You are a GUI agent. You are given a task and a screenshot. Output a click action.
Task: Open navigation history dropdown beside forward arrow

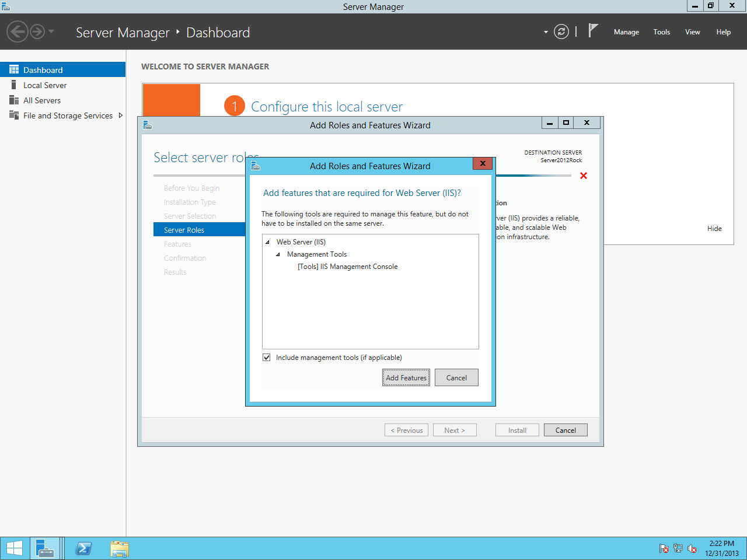pos(51,32)
